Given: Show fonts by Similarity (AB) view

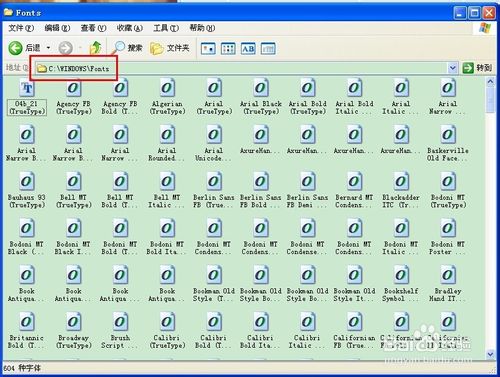Looking at the screenshot, I should (248, 49).
